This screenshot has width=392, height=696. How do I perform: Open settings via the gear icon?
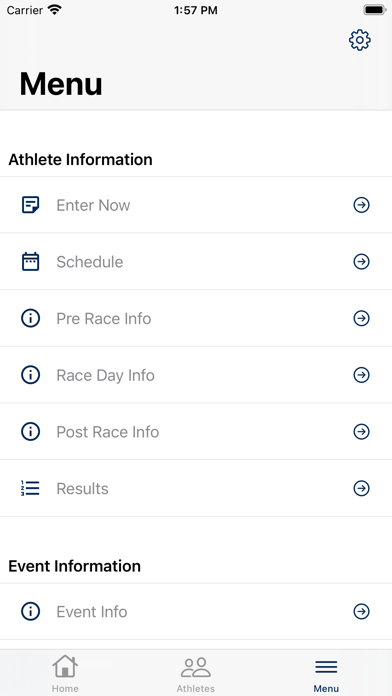(360, 40)
